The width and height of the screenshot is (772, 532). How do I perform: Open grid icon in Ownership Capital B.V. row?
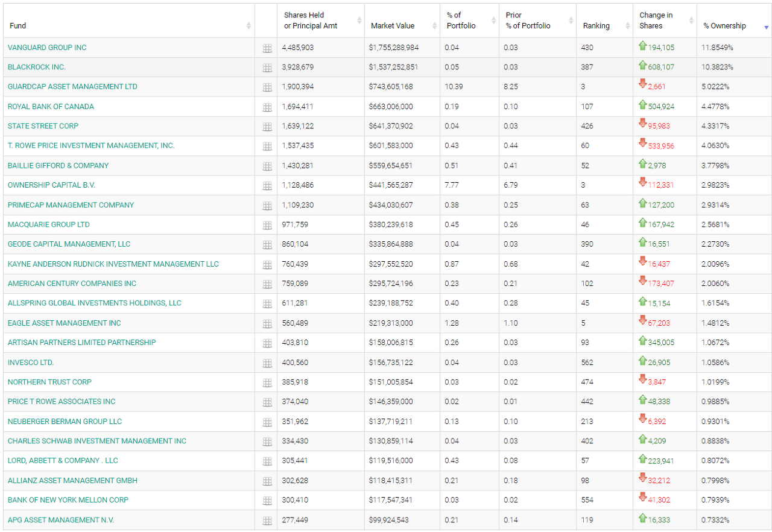pos(267,186)
